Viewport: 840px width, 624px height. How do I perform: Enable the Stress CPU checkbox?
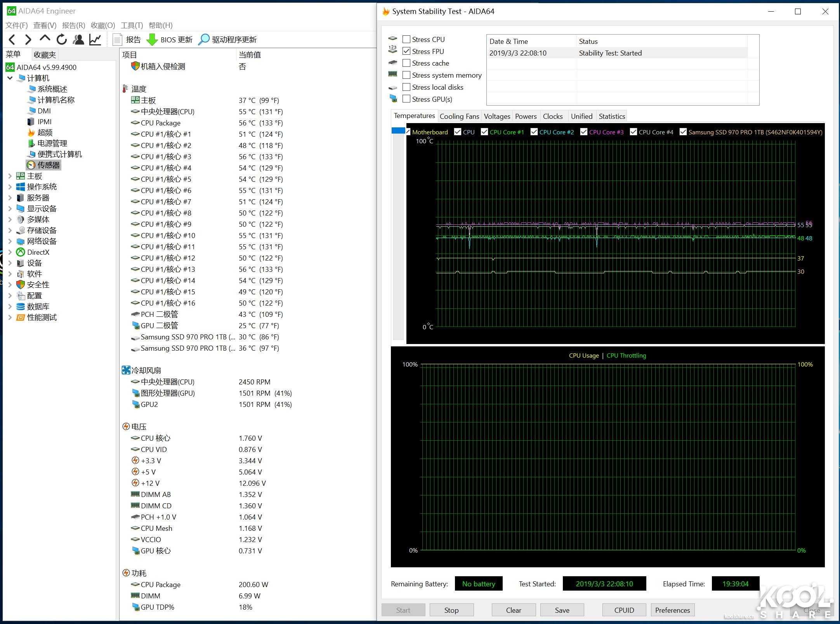(x=406, y=39)
